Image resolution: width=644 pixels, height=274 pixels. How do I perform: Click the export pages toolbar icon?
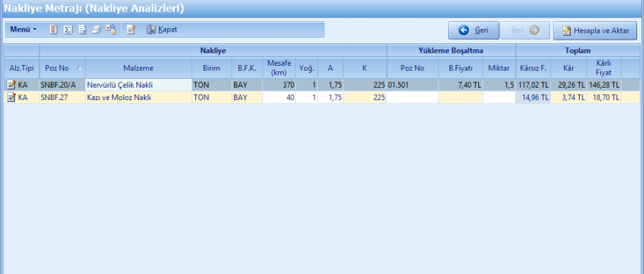tap(111, 30)
